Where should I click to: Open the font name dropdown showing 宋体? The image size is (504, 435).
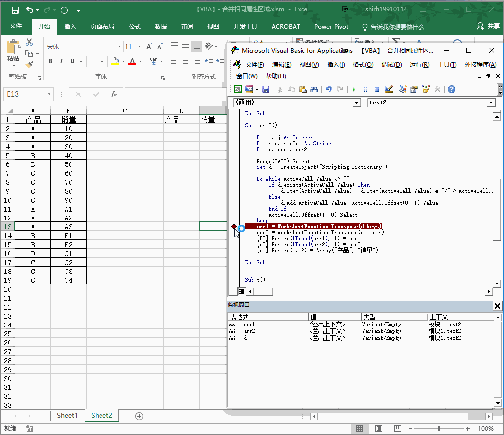click(x=119, y=47)
